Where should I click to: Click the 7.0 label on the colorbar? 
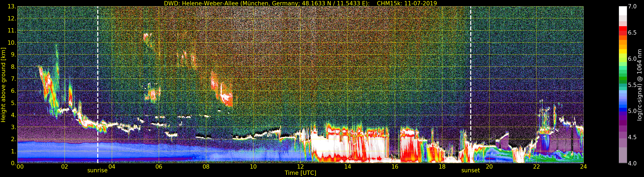[x=632, y=6]
